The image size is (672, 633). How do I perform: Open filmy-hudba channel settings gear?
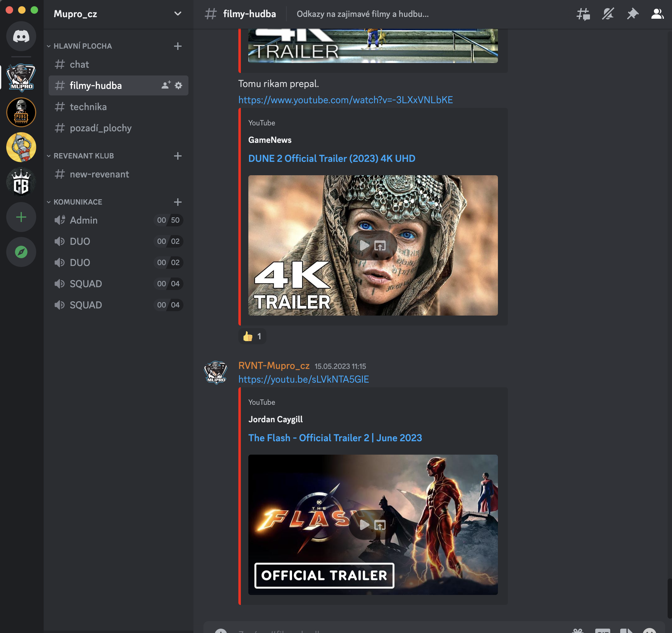point(178,85)
